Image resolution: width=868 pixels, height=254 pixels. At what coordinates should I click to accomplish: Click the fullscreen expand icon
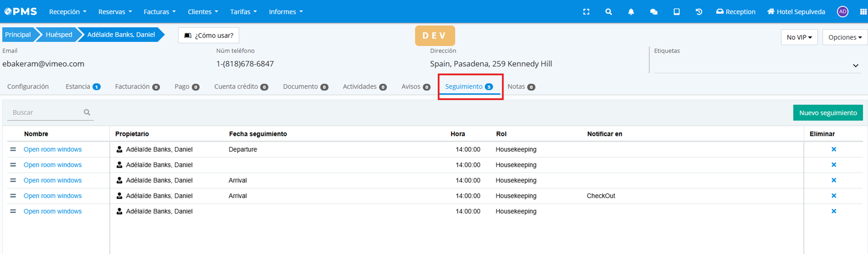pyautogui.click(x=586, y=12)
